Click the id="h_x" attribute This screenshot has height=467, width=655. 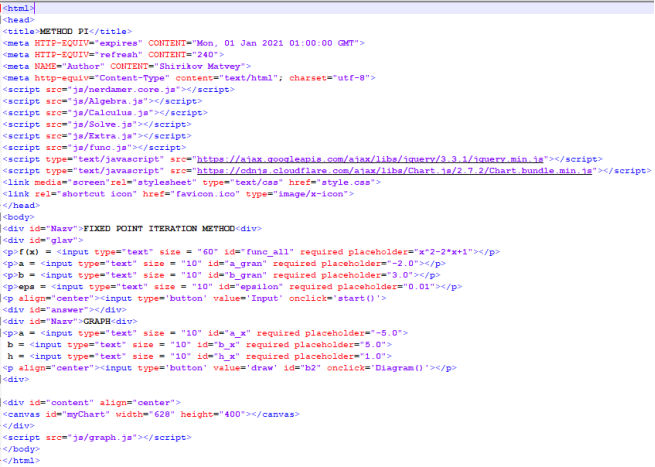coord(218,357)
